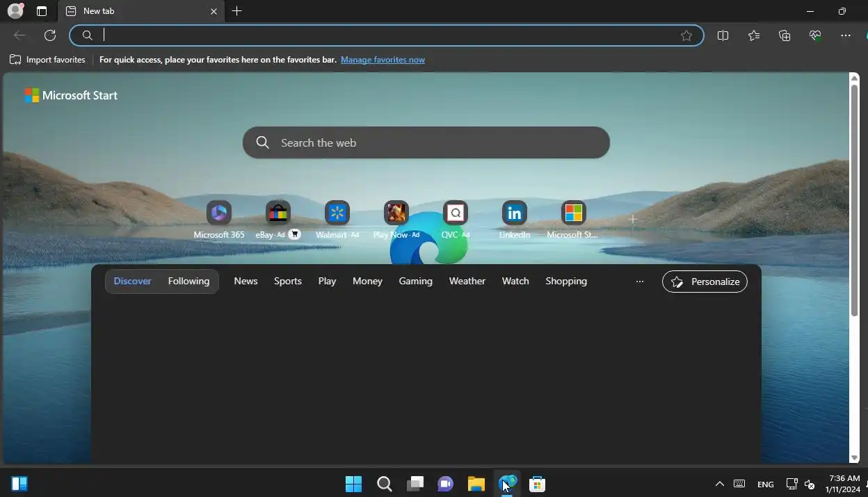868x497 pixels.
Task: Open taskbar Search
Action: 384,484
